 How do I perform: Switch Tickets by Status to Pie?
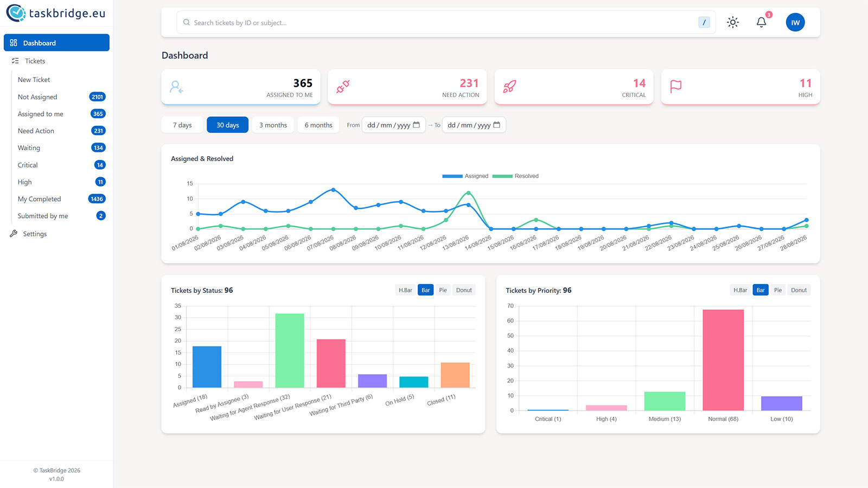[x=443, y=290]
